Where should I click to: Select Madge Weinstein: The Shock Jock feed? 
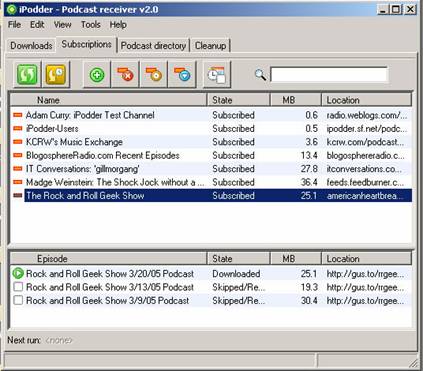(211, 182)
